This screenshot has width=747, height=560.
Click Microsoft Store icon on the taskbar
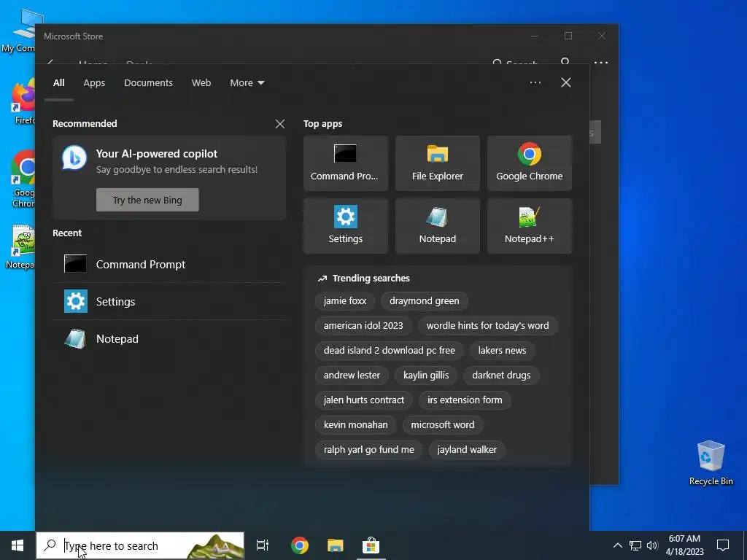[x=371, y=545]
